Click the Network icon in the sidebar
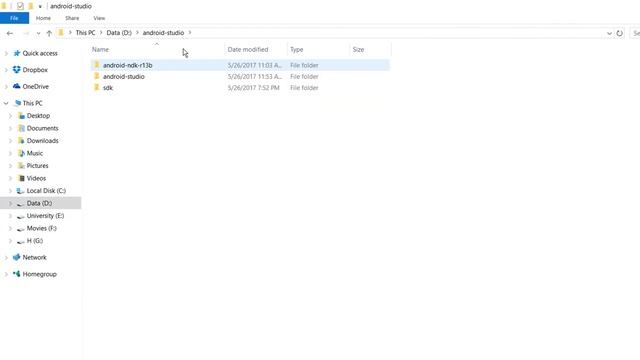 16,257
